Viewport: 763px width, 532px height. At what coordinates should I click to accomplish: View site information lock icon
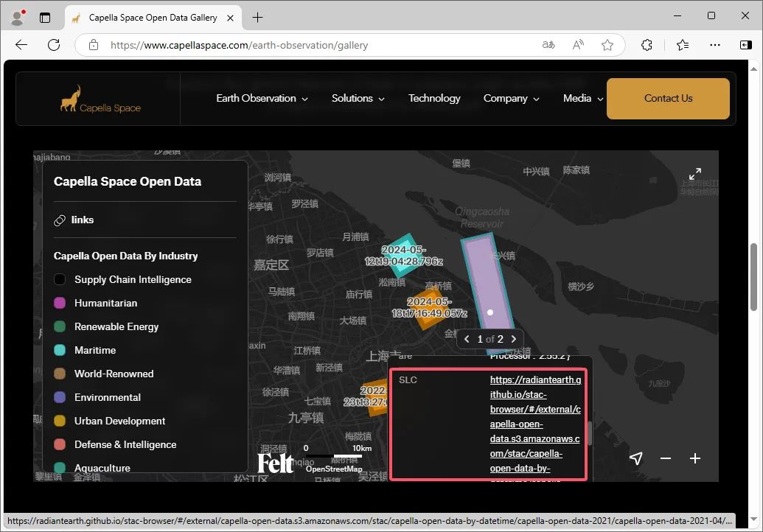(94, 45)
